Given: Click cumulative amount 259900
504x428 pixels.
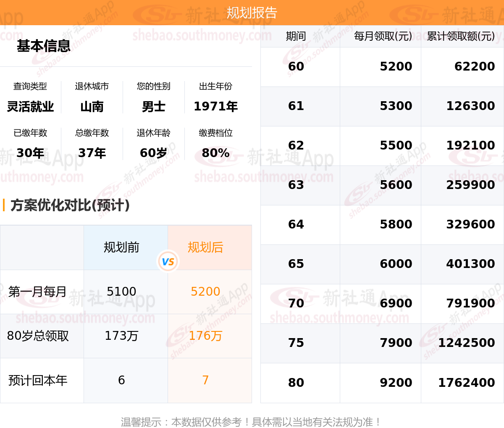Looking at the screenshot, I should [471, 185].
